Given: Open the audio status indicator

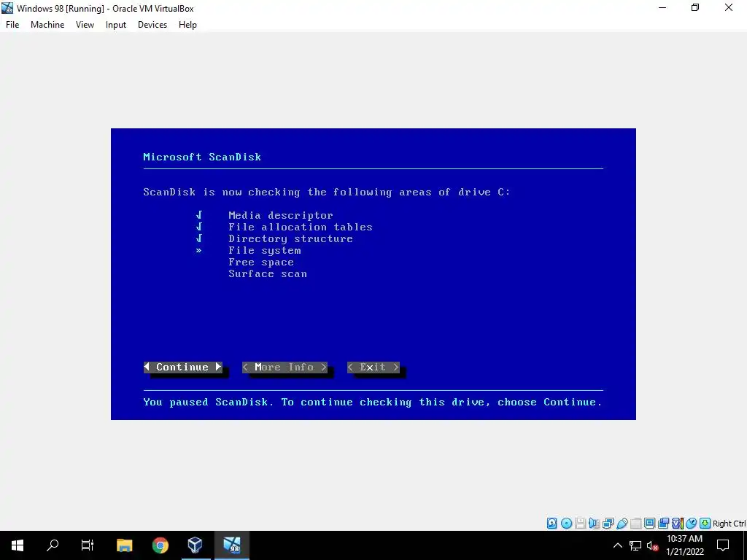Looking at the screenshot, I should click(x=594, y=524).
